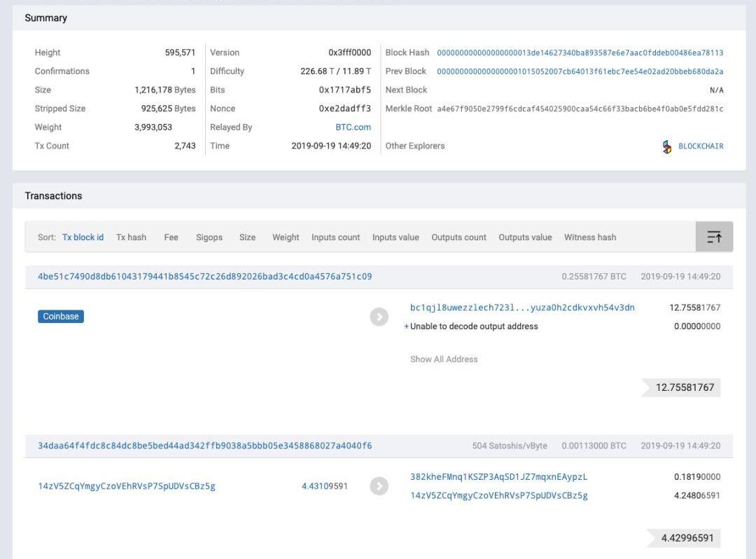Sort transactions by Outputs value
The height and width of the screenshot is (559, 756).
click(x=525, y=237)
